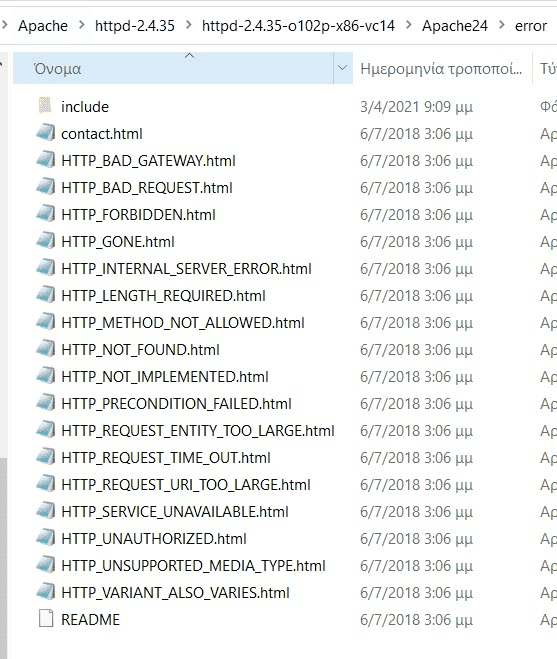The image size is (557, 659).
Task: Select HTTP_REQUEST_TIME_OUT.html file name
Action: tap(166, 458)
